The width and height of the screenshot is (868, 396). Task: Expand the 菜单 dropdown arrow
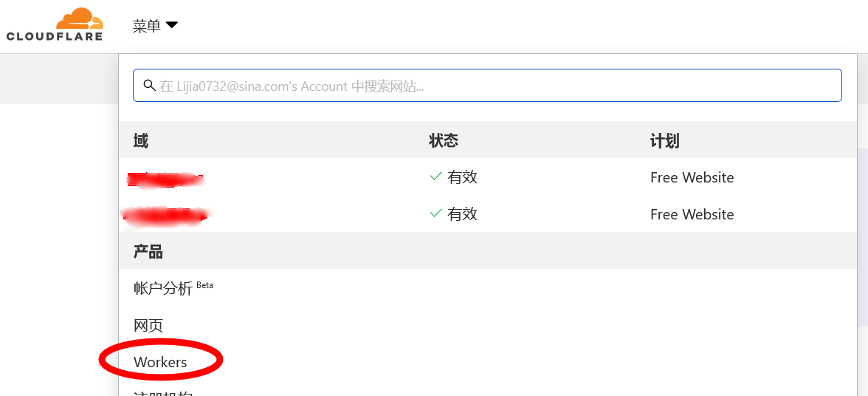pos(172,25)
